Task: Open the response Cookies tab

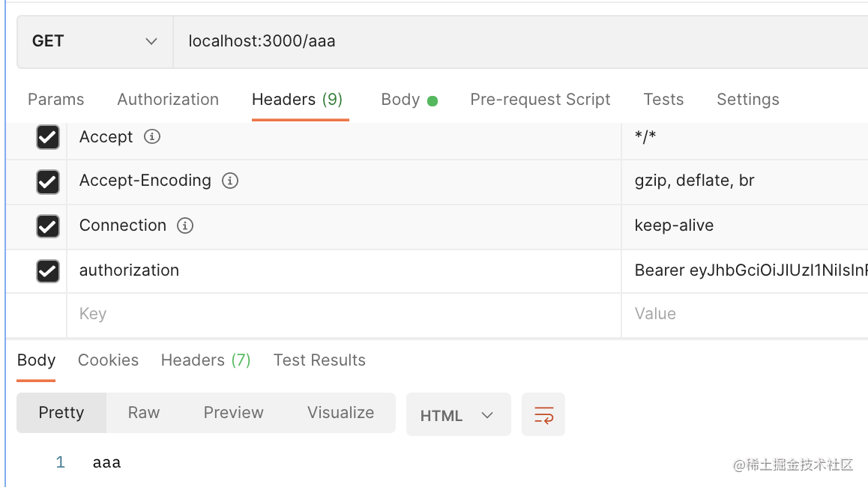Action: pos(108,360)
